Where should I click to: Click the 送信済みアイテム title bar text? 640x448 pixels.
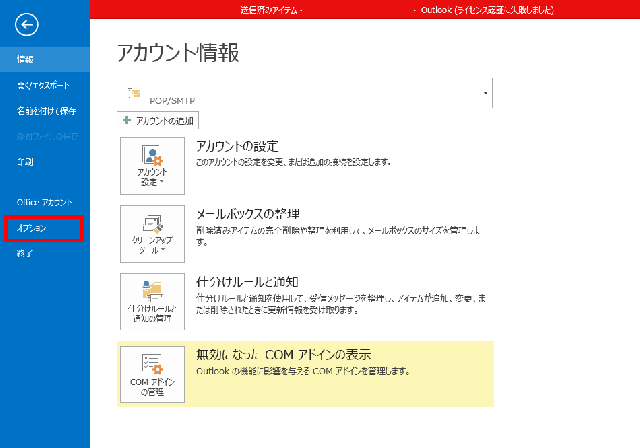pyautogui.click(x=271, y=10)
